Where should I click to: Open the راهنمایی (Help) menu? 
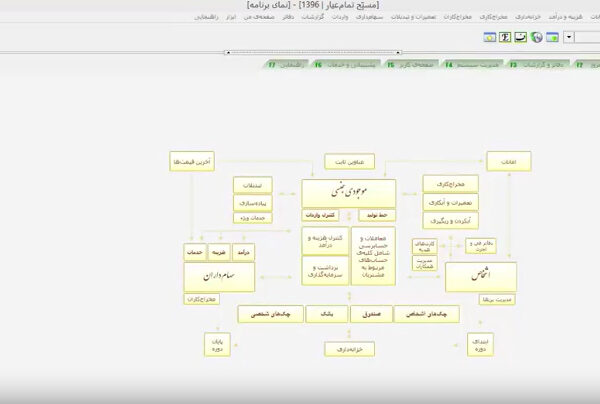tap(206, 17)
